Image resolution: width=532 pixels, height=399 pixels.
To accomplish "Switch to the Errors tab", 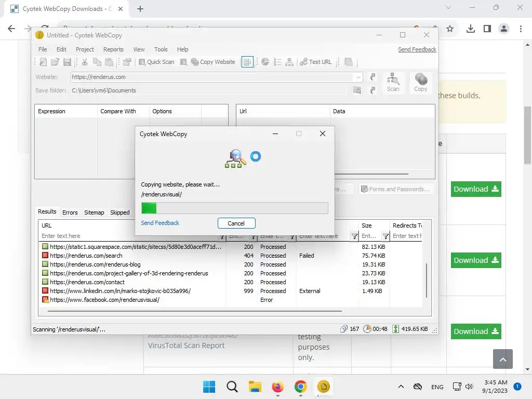I will (70, 212).
